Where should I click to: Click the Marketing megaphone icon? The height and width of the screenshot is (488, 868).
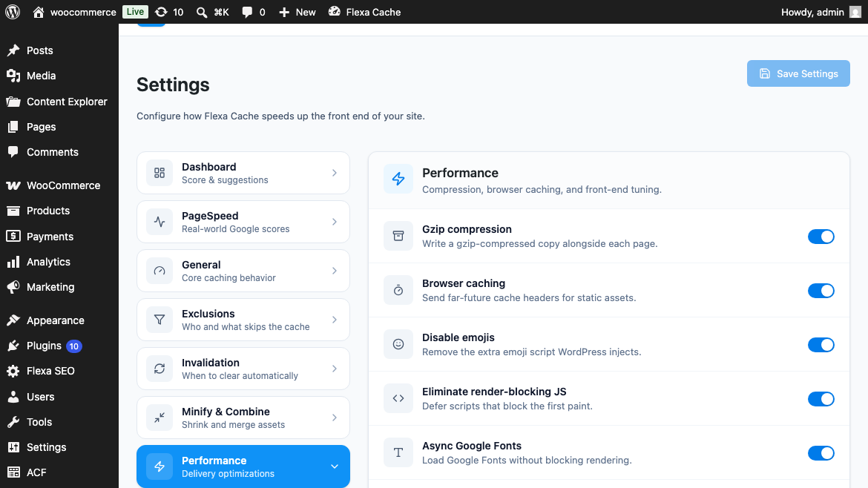click(13, 287)
